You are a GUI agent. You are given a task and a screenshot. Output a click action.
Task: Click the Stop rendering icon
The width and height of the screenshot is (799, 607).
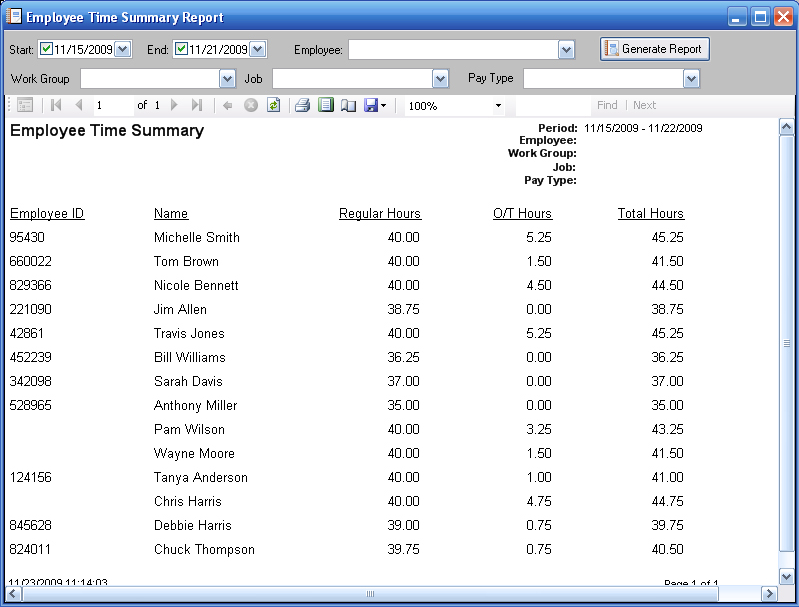251,105
